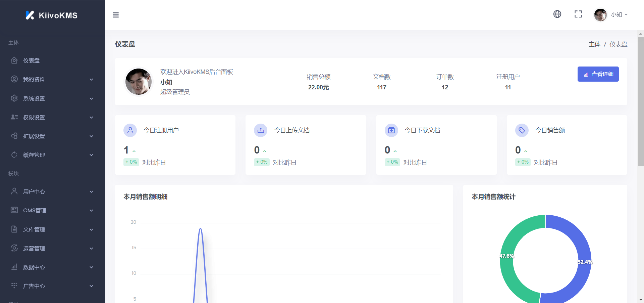Viewport: 644px width, 303px height.
Task: Expand the 我的资料 chevron
Action: (x=91, y=80)
